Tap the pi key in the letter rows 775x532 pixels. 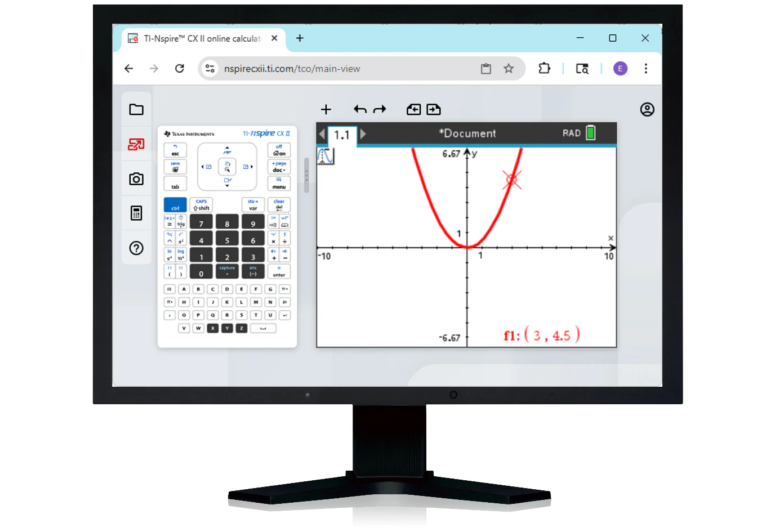170,302
